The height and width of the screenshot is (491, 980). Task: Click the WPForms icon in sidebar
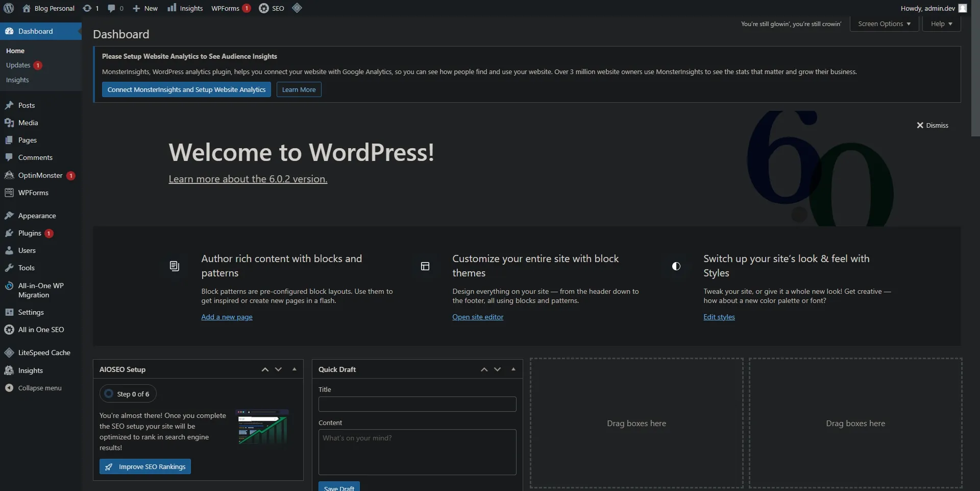point(9,193)
